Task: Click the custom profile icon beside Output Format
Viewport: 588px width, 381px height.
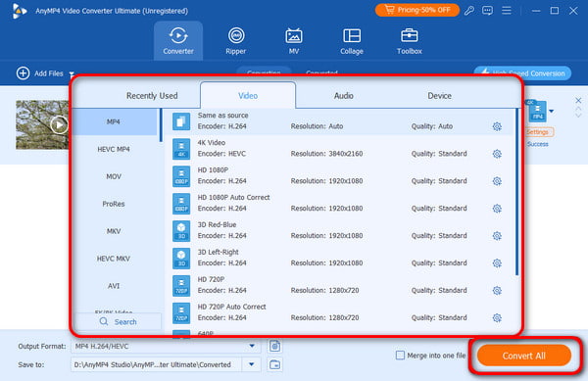Action: click(x=274, y=346)
